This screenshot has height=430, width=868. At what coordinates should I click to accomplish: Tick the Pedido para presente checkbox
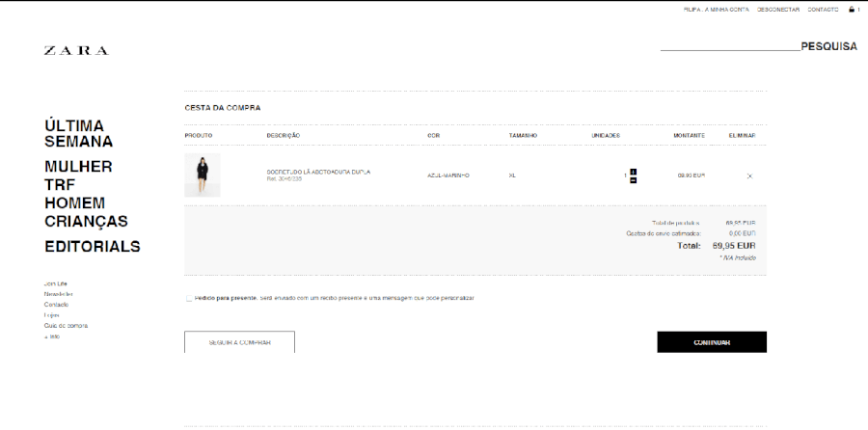tap(189, 298)
